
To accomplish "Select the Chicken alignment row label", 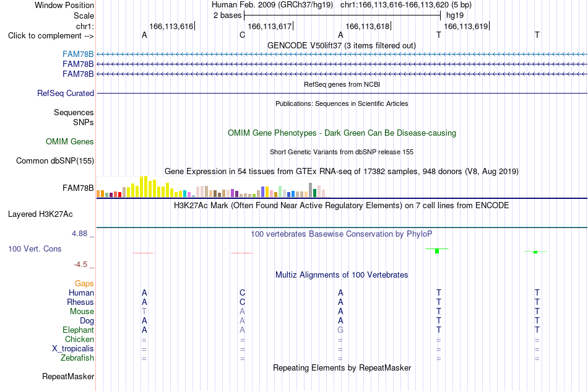I will (x=79, y=339).
